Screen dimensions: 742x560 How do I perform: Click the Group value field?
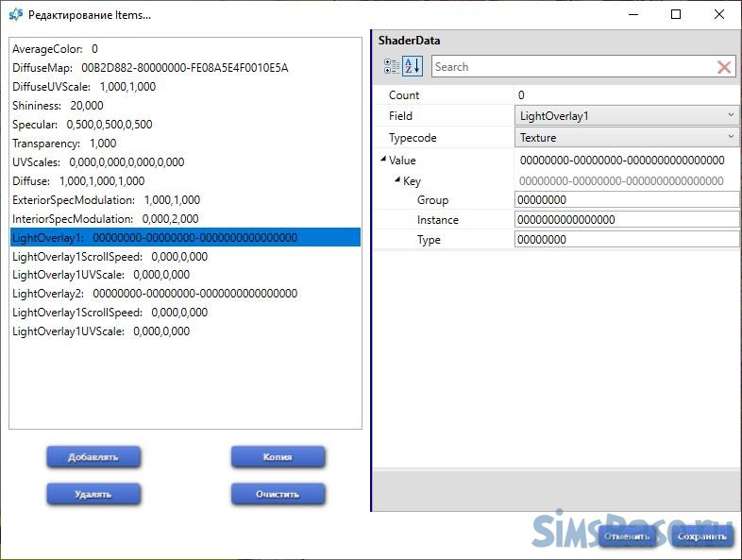pyautogui.click(x=627, y=200)
